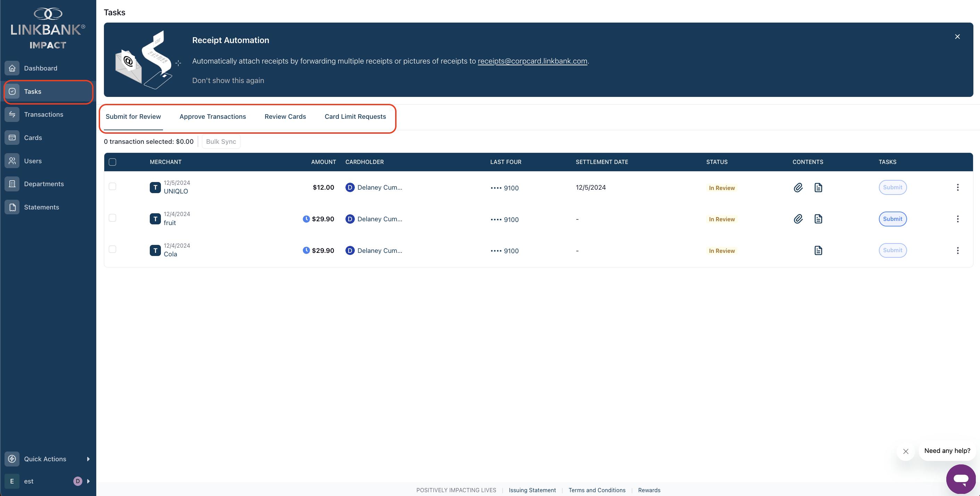
Task: Open the attachment paperclip for UNIQLO
Action: tap(798, 188)
